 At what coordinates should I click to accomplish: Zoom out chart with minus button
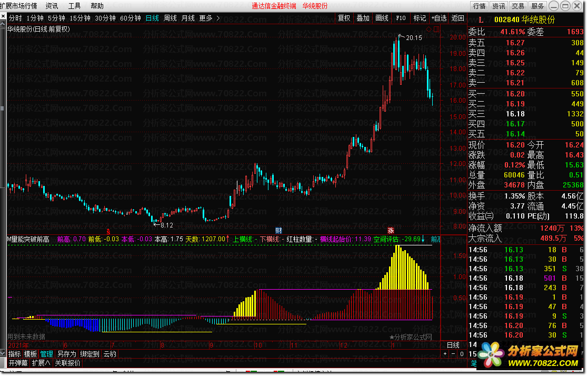[x=453, y=353]
